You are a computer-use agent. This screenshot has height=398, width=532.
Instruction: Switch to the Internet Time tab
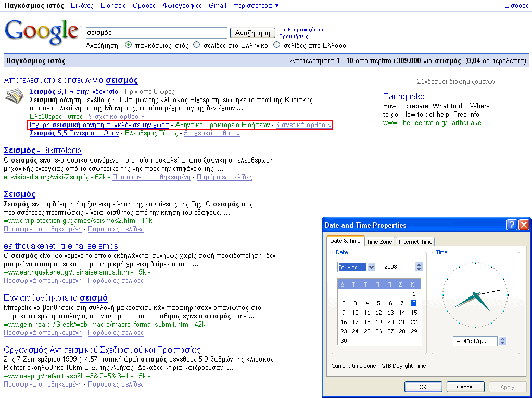[x=415, y=242]
